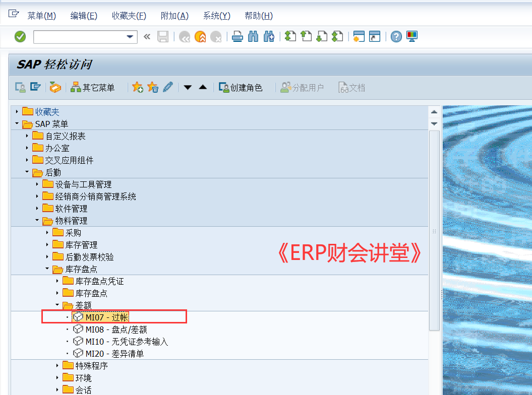
Task: Click the Delete Favorites star icon
Action: 153,87
